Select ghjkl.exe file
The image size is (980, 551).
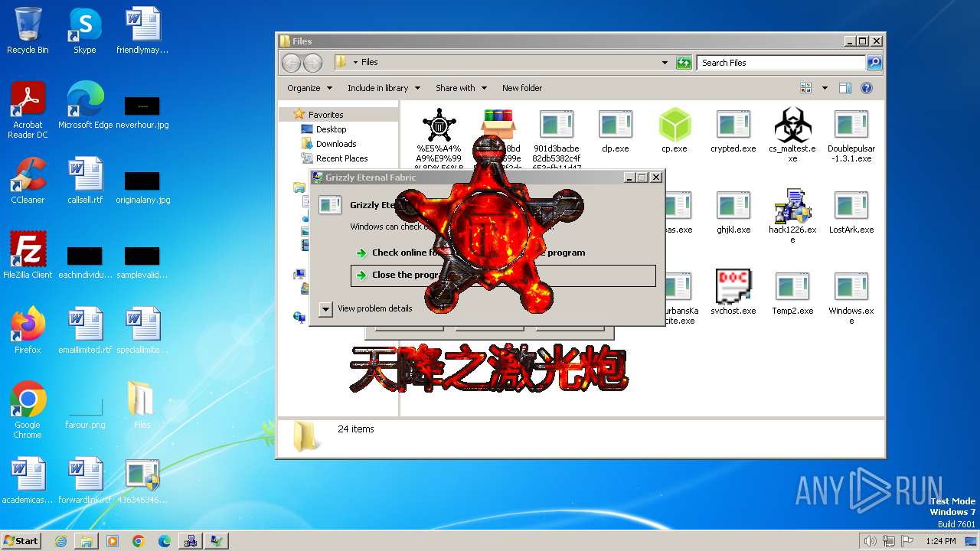(733, 211)
